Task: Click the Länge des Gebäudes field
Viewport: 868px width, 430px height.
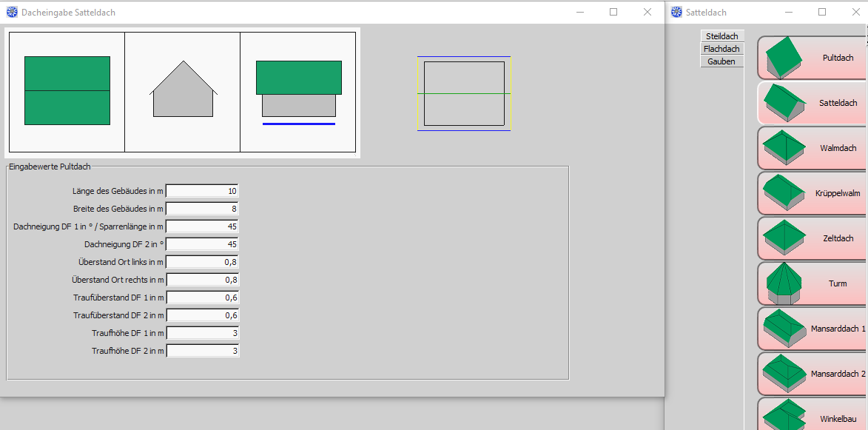Action: (x=203, y=191)
